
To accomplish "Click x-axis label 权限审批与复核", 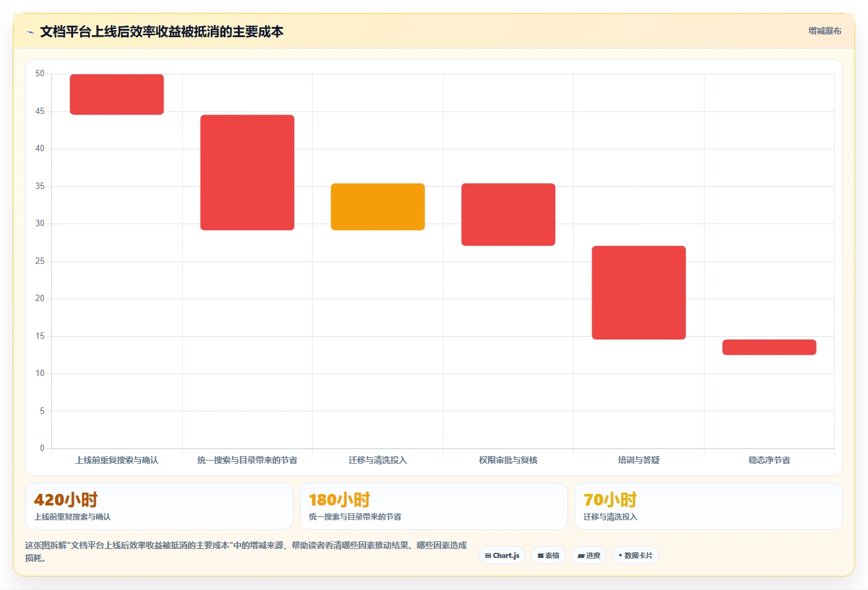I will click(x=508, y=460).
